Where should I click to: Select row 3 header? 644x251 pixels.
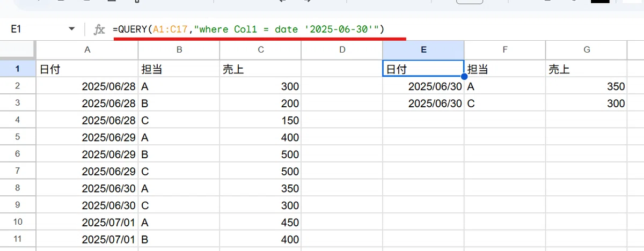18,103
